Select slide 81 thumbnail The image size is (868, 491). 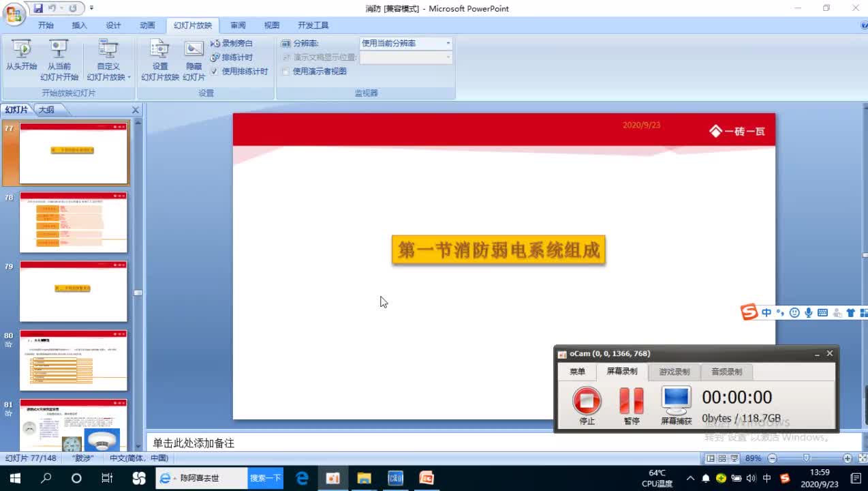coord(74,425)
